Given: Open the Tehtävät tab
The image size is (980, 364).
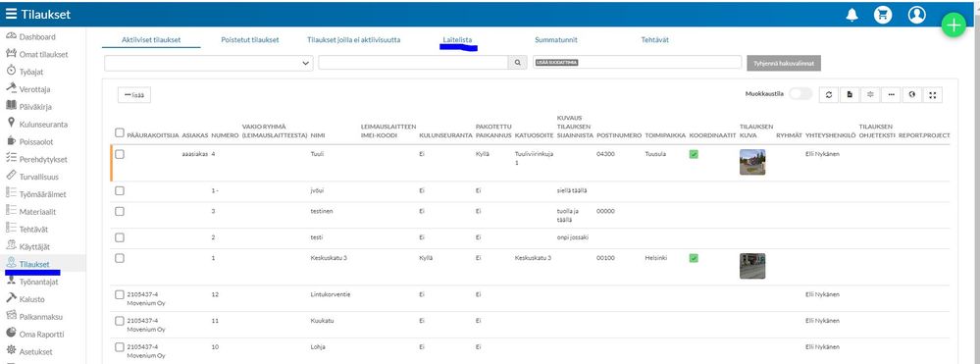Looking at the screenshot, I should [655, 40].
